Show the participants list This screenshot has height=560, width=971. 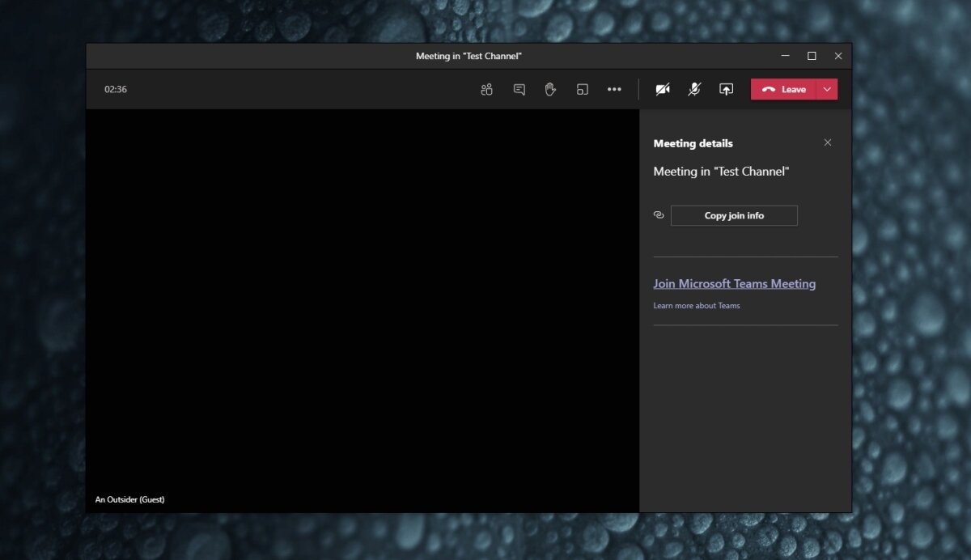[x=486, y=89]
